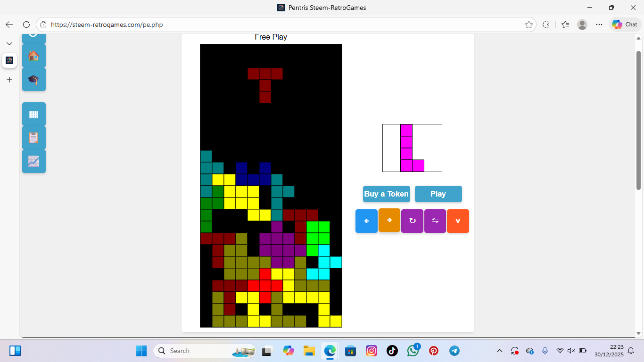644x362 pixels.
Task: Click the page vertical scrollbar thumb
Action: [x=639, y=120]
